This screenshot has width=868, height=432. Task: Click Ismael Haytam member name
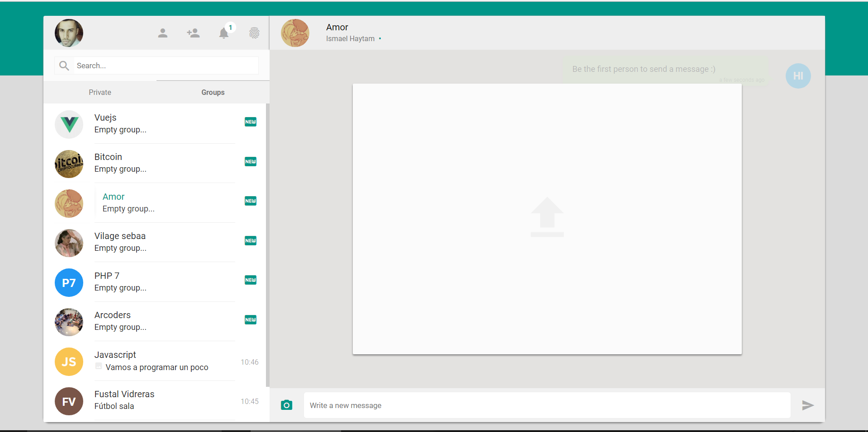point(351,39)
